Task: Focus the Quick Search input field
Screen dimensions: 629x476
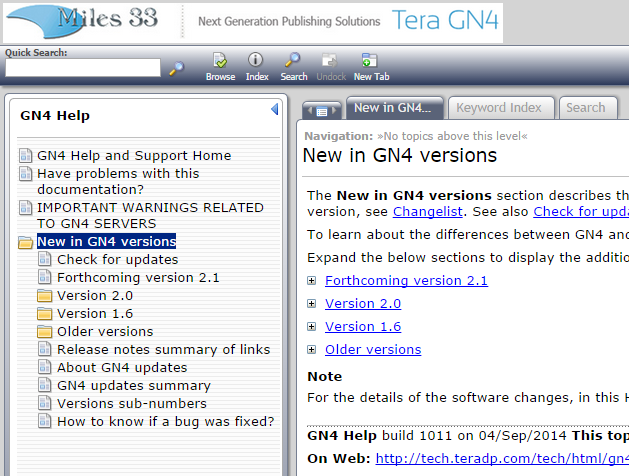Action: [x=83, y=68]
